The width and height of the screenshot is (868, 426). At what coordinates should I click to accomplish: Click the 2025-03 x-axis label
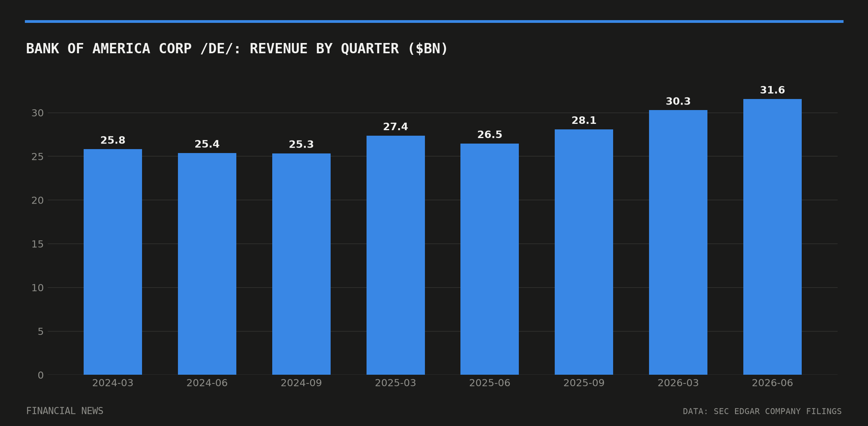pyautogui.click(x=396, y=383)
